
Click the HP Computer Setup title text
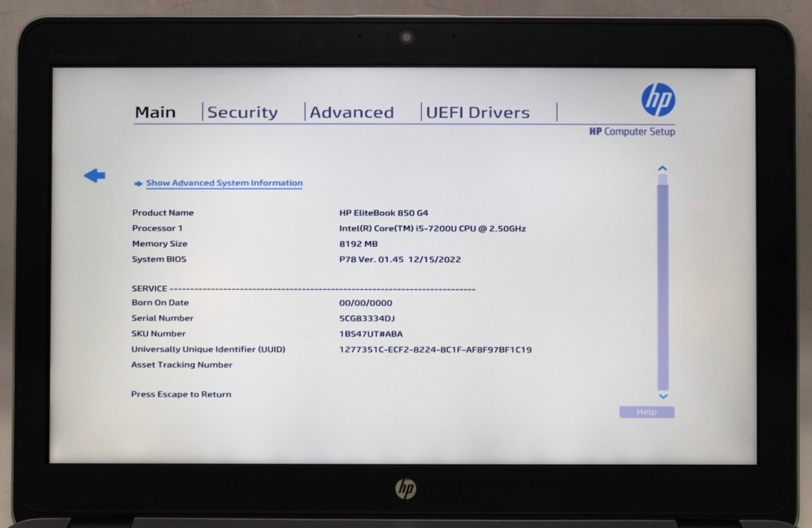click(632, 132)
